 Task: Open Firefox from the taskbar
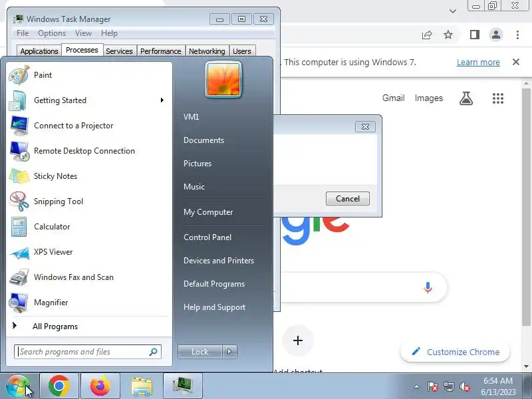pyautogui.click(x=100, y=386)
